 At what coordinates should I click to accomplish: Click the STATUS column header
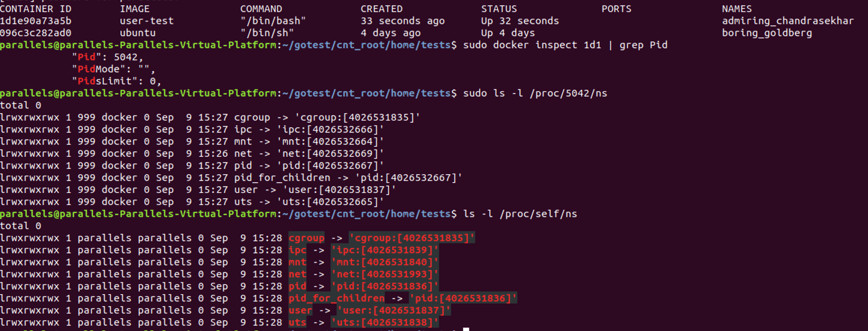point(499,9)
